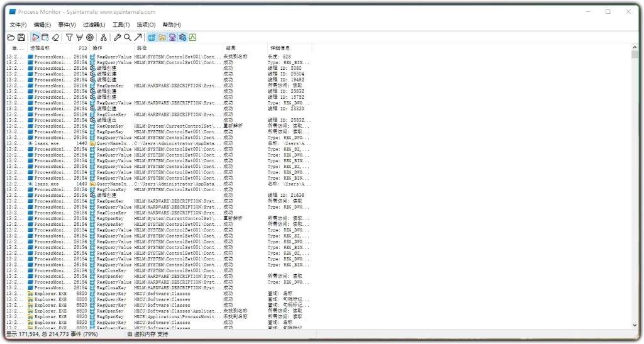The width and height of the screenshot is (644, 344).
Task: Click status bar text 由 虚拟内存 支持
Action: click(147, 334)
